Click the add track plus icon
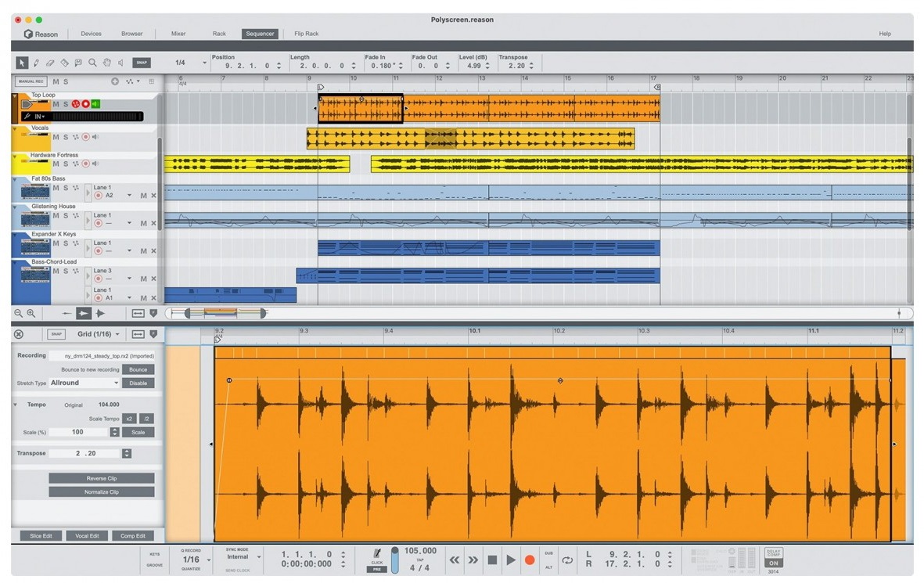The width and height of the screenshot is (924, 583). point(114,81)
